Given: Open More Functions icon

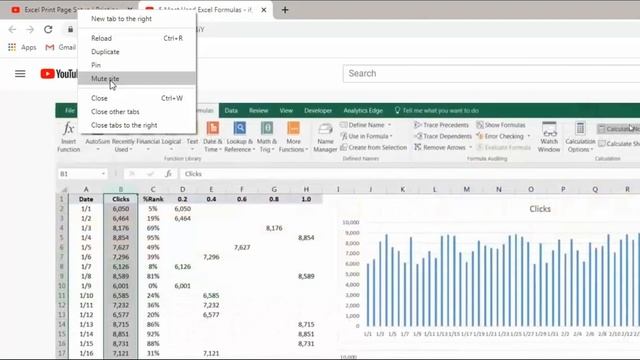Looking at the screenshot, I should pos(293,128).
